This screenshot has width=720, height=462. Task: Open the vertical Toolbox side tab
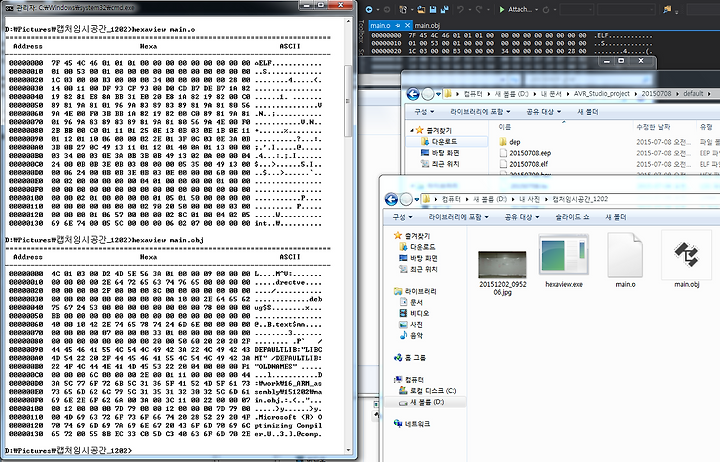(361, 31)
